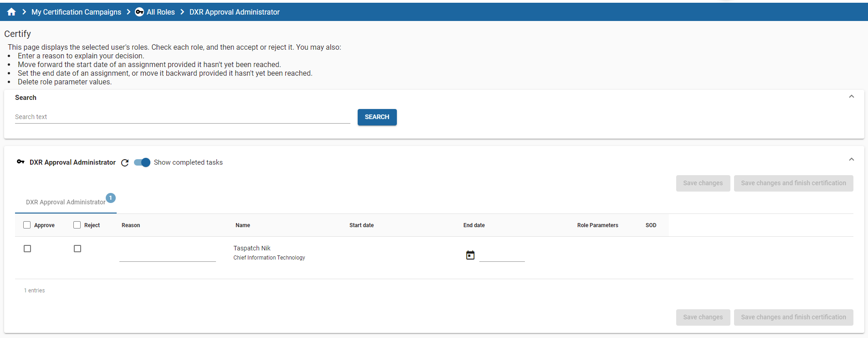Screen dimensions: 868x338
Task: Click the notification badge showing 1 on tab
Action: coord(111,198)
